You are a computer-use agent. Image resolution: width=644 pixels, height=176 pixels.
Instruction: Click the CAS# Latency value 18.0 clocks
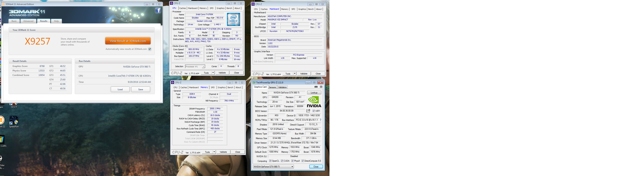(215, 116)
